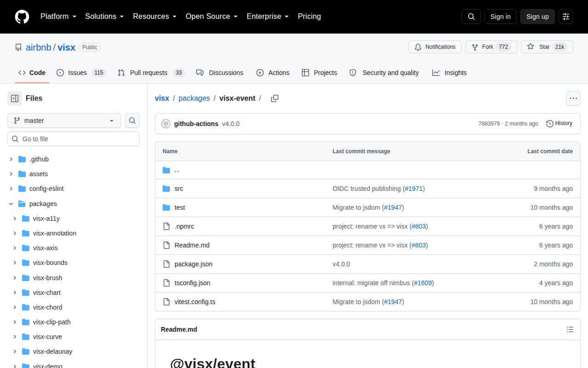588x368 pixels.
Task: Click the github-actions avatar
Action: [x=166, y=124]
